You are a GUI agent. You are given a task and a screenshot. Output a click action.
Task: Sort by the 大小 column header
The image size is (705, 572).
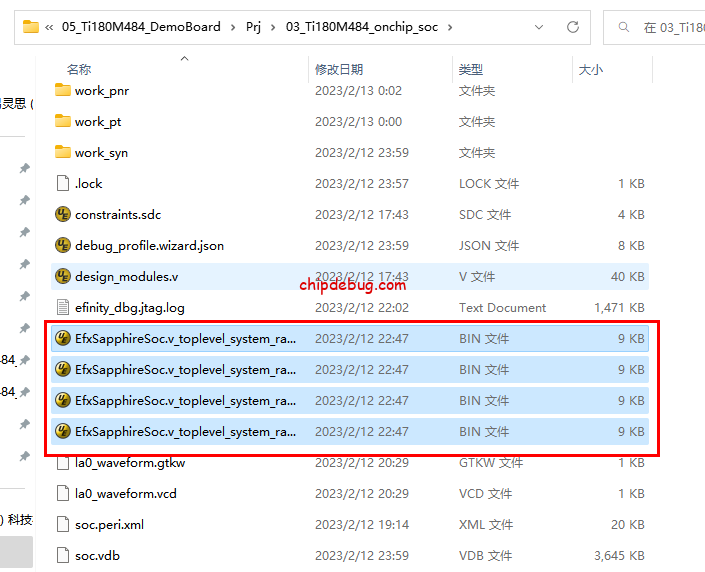coord(590,70)
